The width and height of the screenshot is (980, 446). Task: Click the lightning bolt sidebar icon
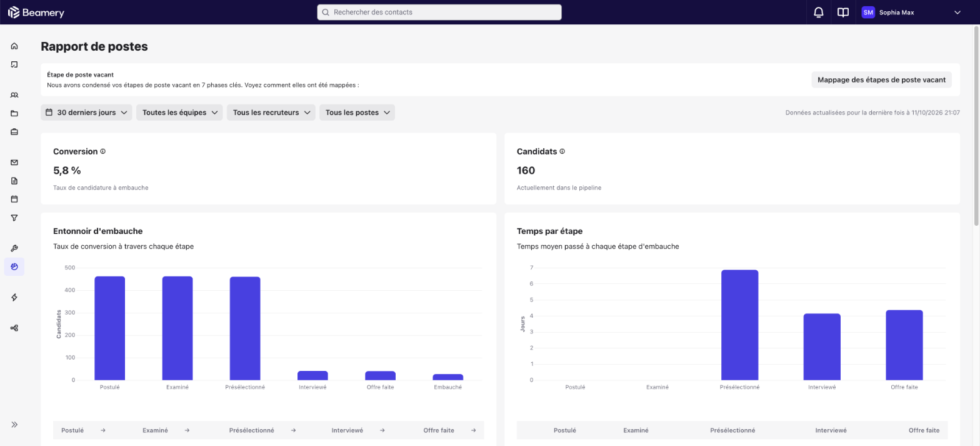(14, 297)
